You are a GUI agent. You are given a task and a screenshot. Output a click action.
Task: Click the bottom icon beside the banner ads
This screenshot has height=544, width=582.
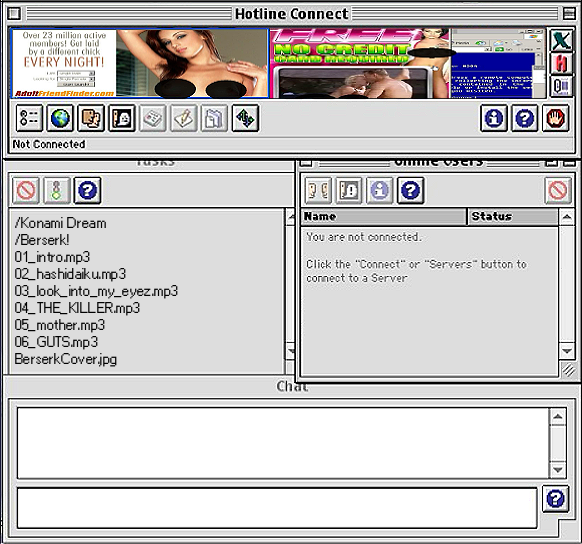click(561, 86)
